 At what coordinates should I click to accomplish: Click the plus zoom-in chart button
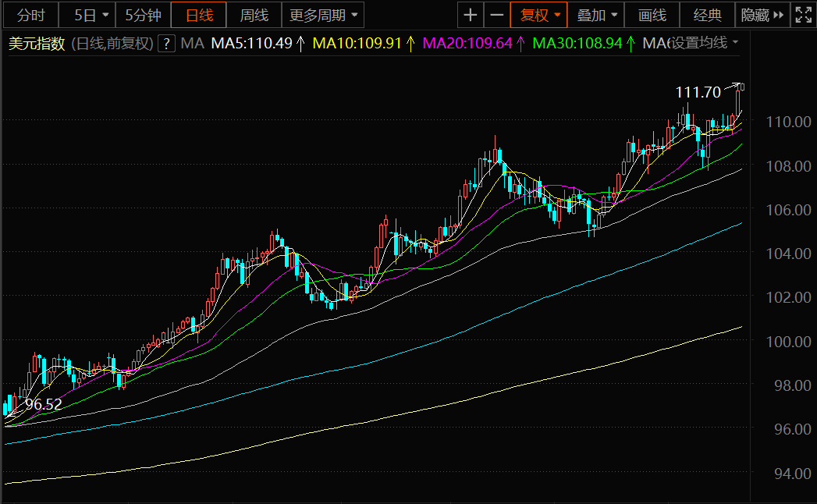470,15
